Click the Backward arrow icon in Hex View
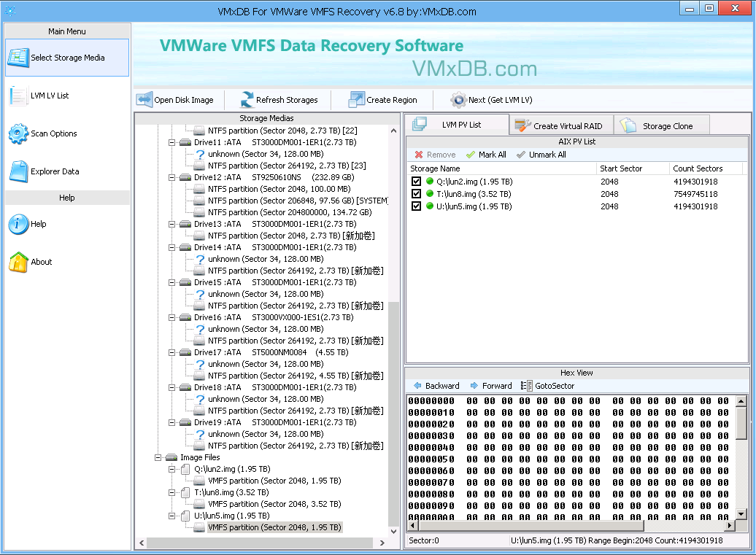756x555 pixels. [x=417, y=386]
